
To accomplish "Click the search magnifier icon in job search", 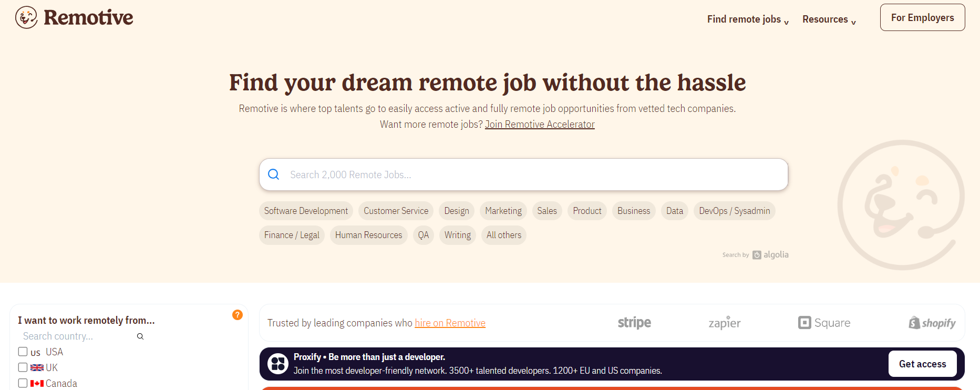I will [x=274, y=174].
